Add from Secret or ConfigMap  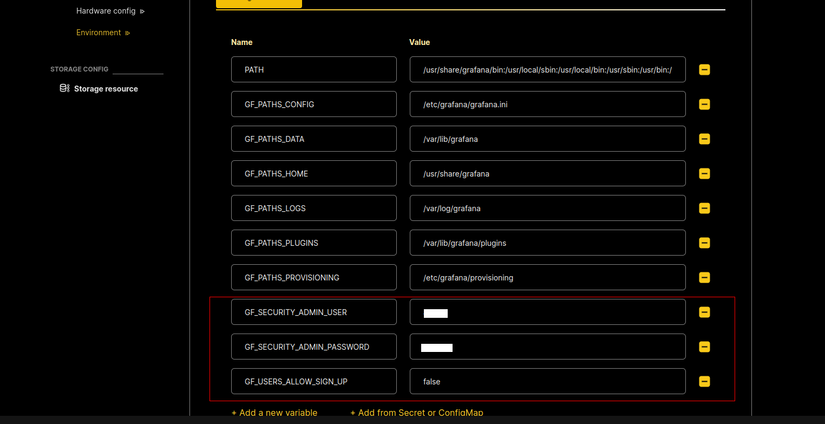(417, 413)
